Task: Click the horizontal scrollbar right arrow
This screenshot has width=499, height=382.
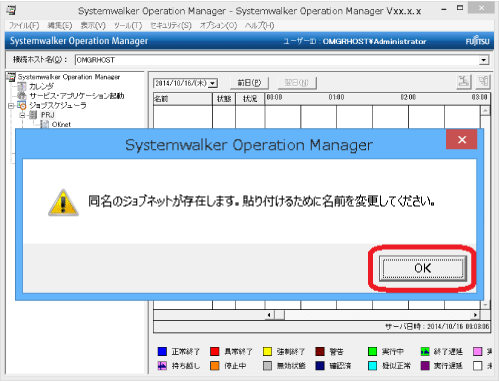Action: pos(475,315)
